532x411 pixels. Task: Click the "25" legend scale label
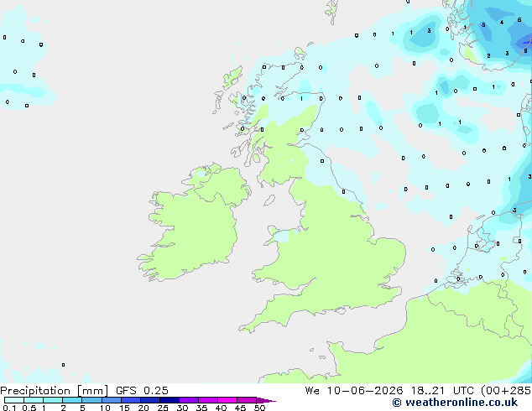163,408
